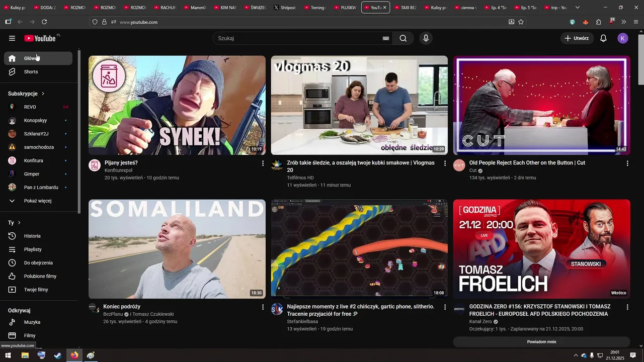The height and width of the screenshot is (362, 644).
Task: Open Filmy in Odkrywaj section
Action: click(38, 335)
